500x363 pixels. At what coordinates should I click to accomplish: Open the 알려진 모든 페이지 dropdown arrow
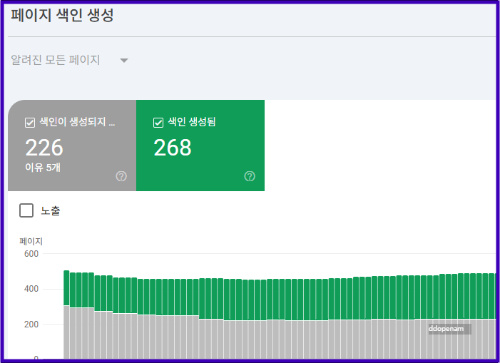tap(124, 61)
